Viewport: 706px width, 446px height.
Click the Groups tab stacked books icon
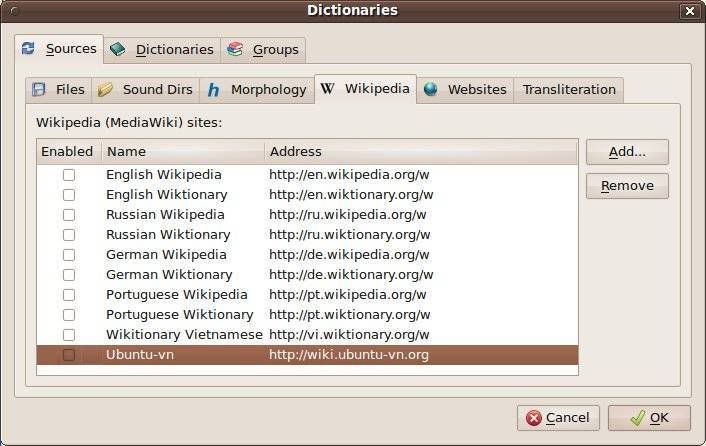[x=234, y=49]
